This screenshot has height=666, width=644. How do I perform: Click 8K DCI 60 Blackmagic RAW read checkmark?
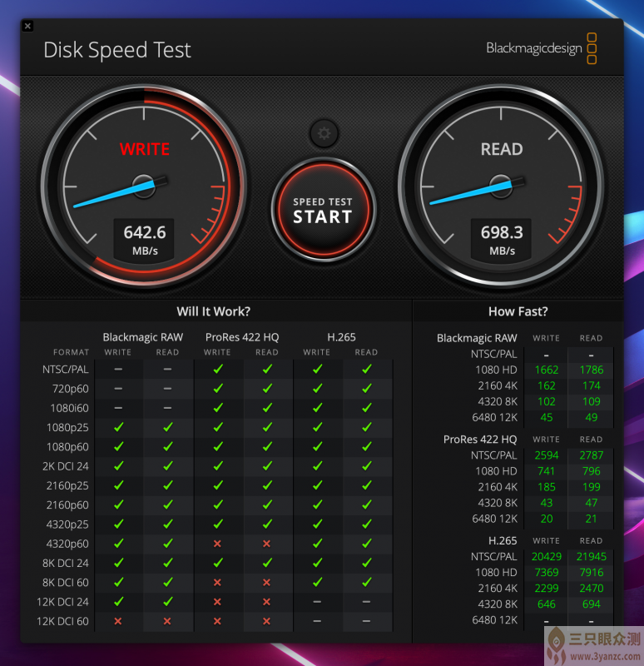click(168, 582)
